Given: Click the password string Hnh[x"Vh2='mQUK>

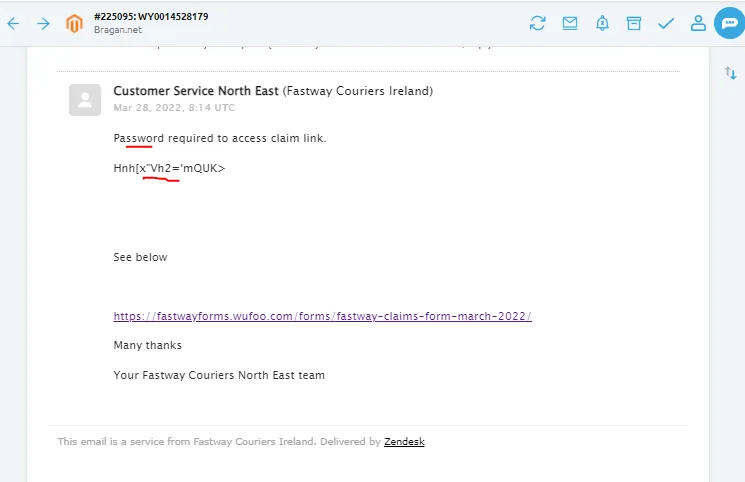Looking at the screenshot, I should coord(169,168).
